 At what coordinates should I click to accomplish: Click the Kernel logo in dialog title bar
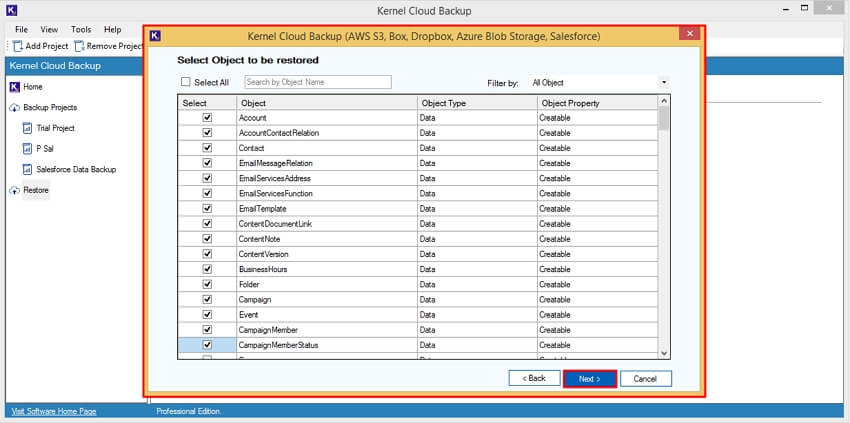tap(156, 36)
